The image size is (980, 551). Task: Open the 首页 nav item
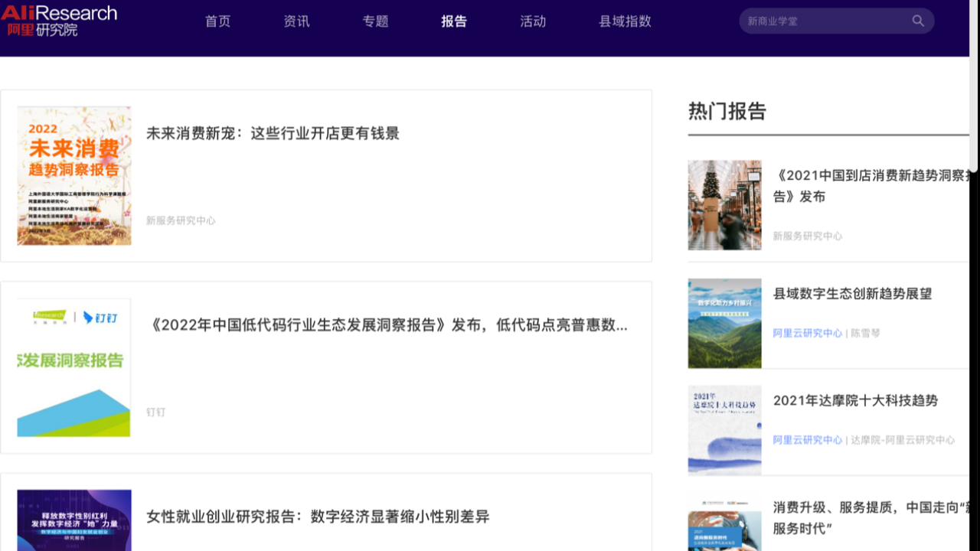(218, 21)
